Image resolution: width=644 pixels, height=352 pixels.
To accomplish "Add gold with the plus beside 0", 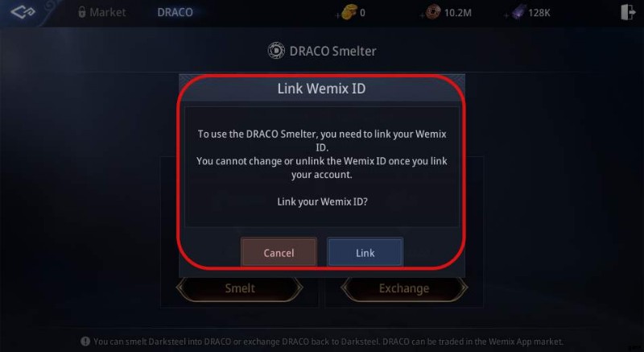I will [337, 15].
